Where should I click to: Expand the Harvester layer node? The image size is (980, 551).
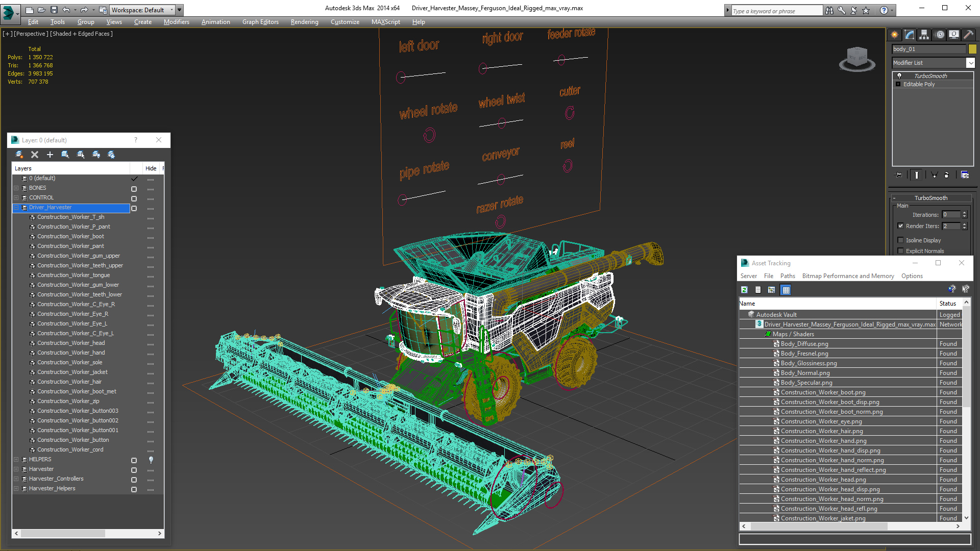coord(16,469)
